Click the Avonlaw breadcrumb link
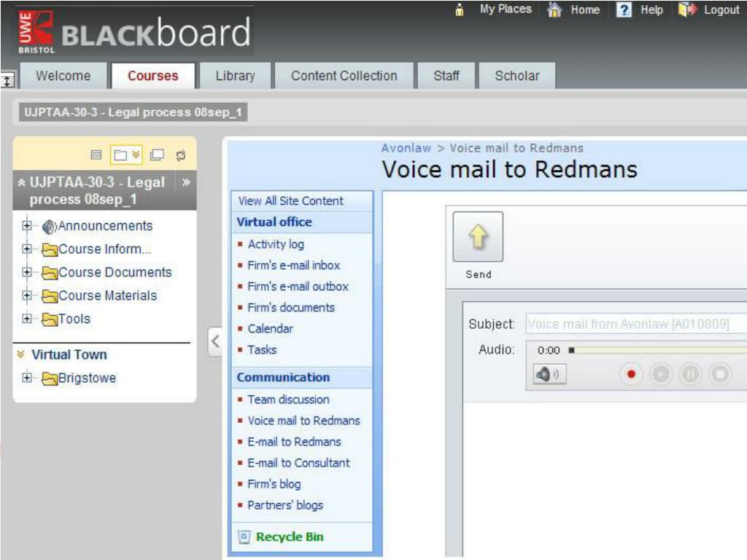This screenshot has height=560, width=747. click(406, 148)
